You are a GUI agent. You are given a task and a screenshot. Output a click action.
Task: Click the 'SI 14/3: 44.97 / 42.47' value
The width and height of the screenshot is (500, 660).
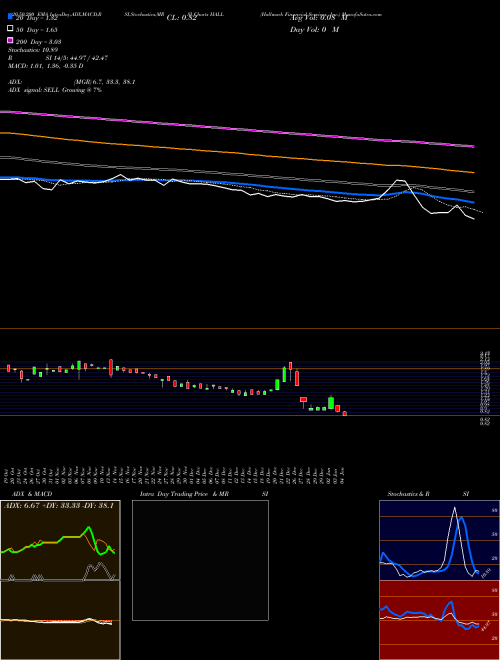77,58
